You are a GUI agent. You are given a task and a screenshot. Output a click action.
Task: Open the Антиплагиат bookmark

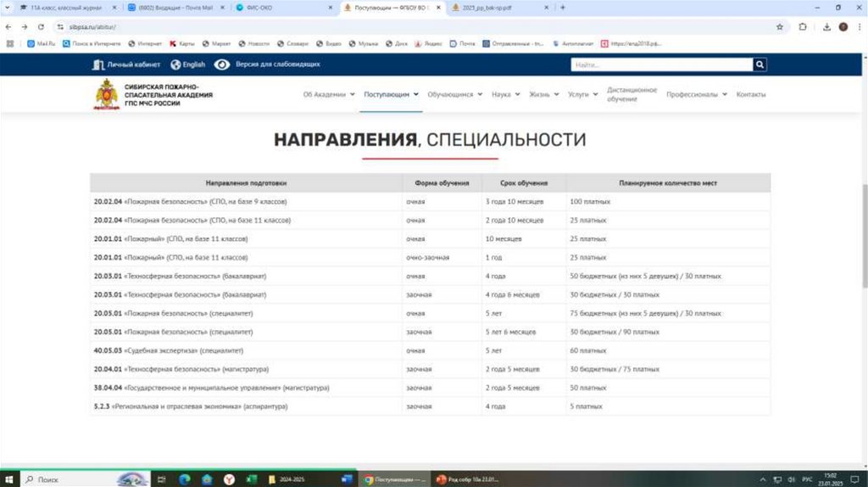point(573,43)
